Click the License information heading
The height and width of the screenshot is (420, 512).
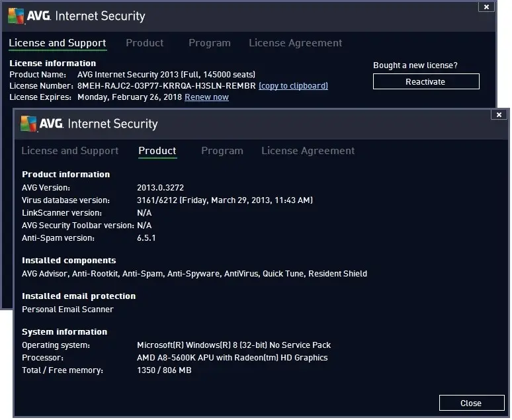click(x=52, y=63)
